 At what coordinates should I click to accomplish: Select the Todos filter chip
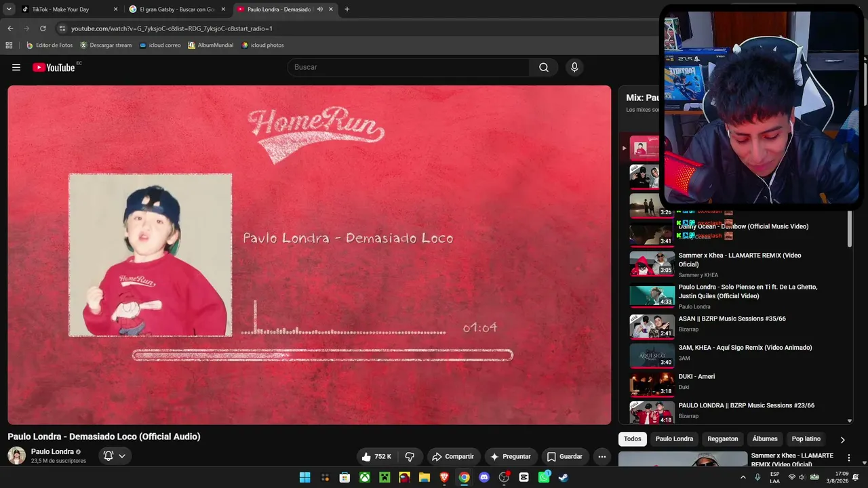(x=633, y=439)
